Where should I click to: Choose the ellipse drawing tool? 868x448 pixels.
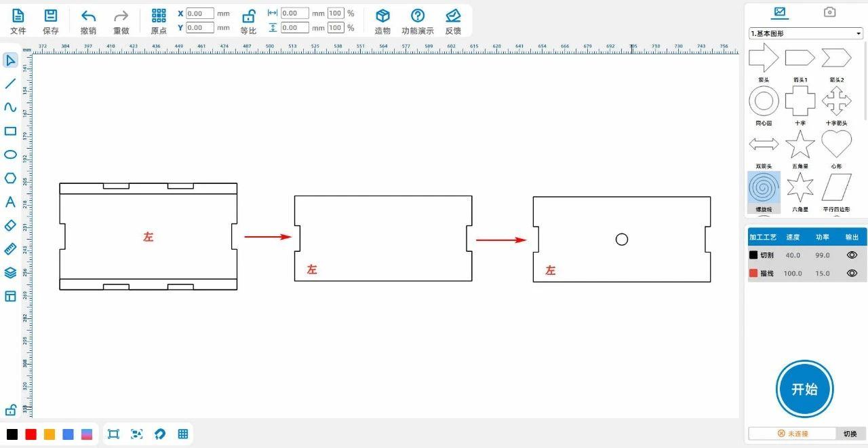point(10,154)
